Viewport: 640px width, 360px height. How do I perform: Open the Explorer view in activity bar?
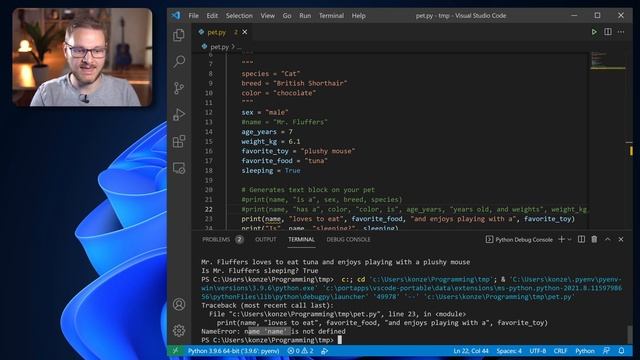179,36
